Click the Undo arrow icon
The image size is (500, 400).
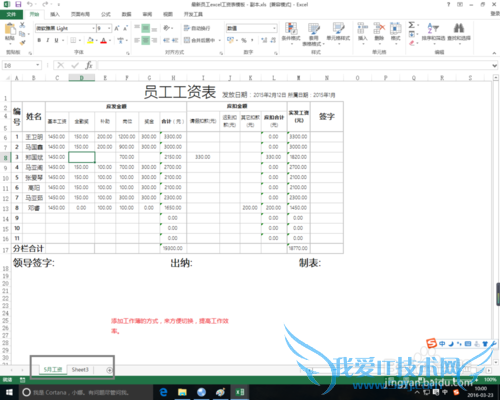30,4
